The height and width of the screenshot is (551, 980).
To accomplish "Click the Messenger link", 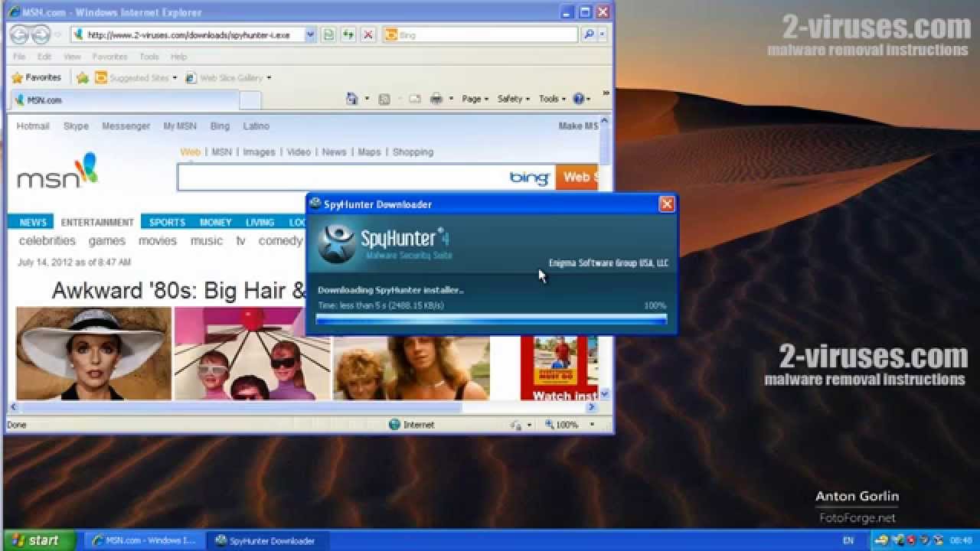I will pyautogui.click(x=126, y=126).
